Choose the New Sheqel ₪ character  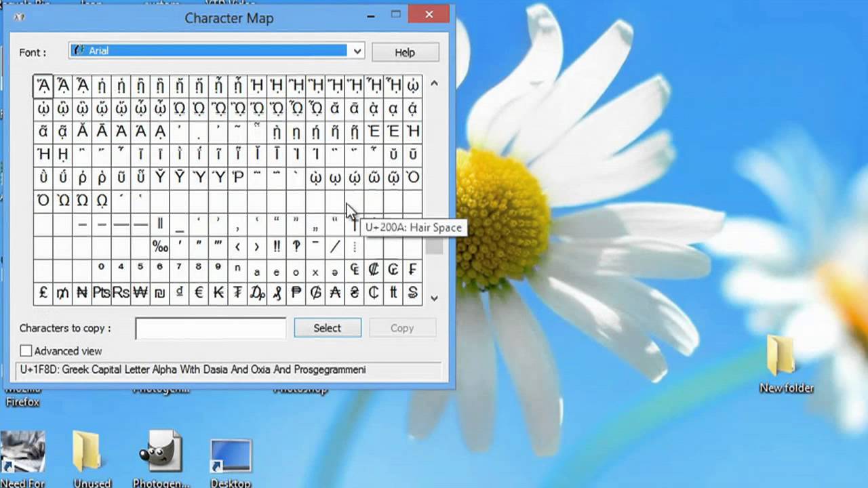point(160,293)
